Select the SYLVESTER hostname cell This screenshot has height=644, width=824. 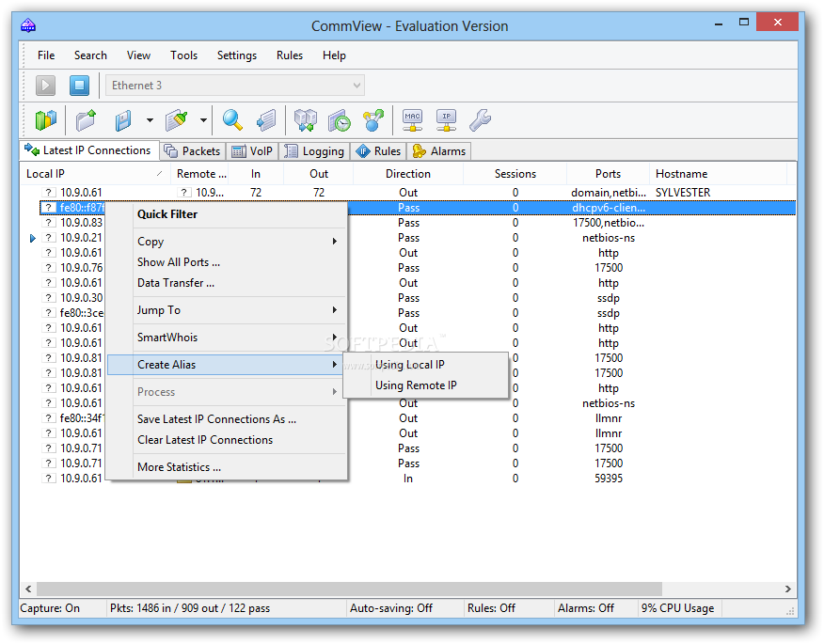click(683, 192)
